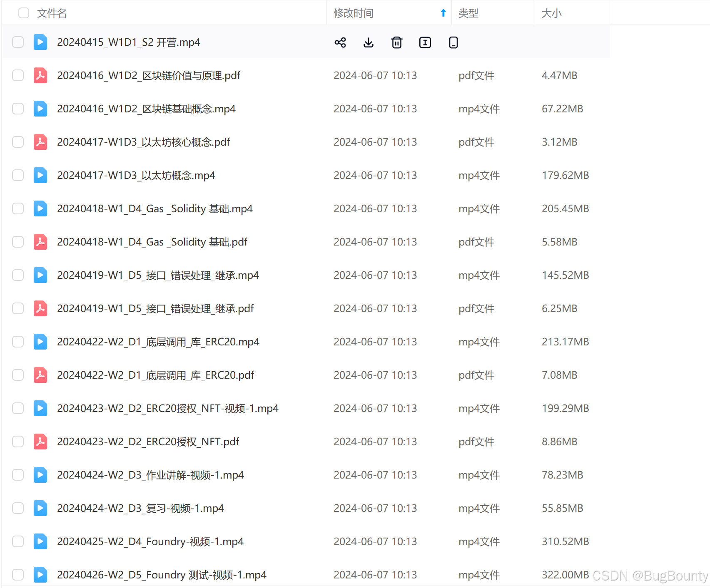Click the share icon for 开营.mp4

pos(340,42)
